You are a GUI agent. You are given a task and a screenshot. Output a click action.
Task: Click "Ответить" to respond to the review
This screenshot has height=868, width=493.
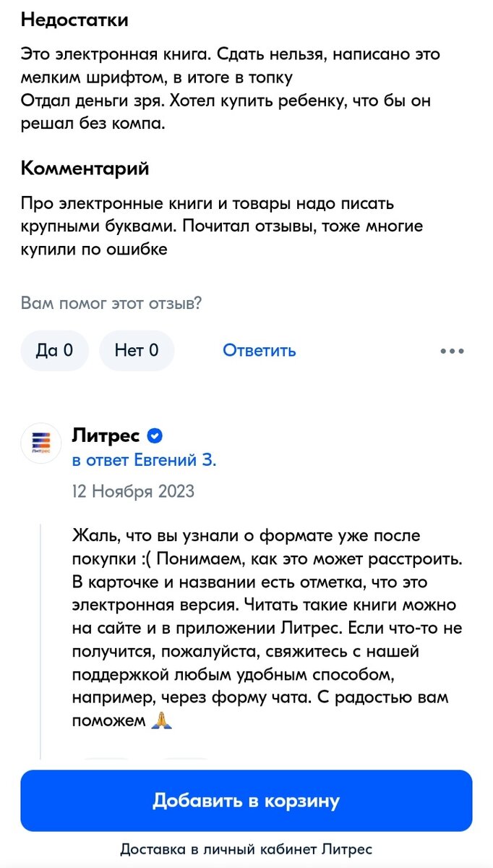click(260, 351)
